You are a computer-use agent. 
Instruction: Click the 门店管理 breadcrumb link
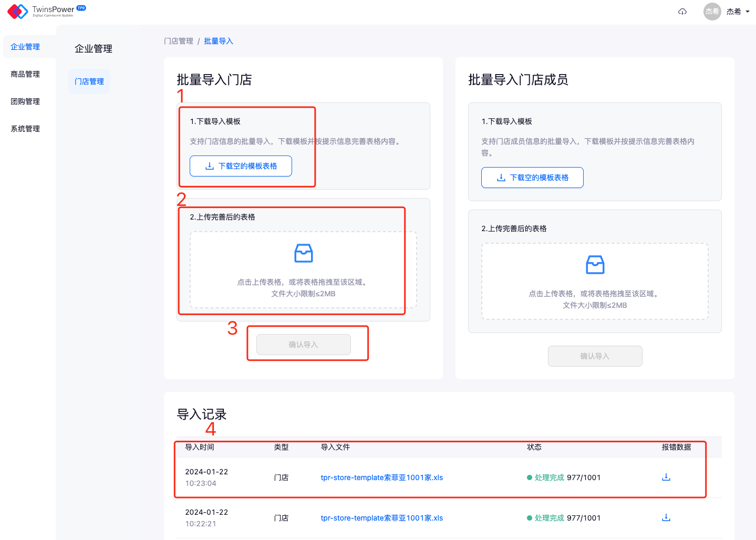pos(179,41)
